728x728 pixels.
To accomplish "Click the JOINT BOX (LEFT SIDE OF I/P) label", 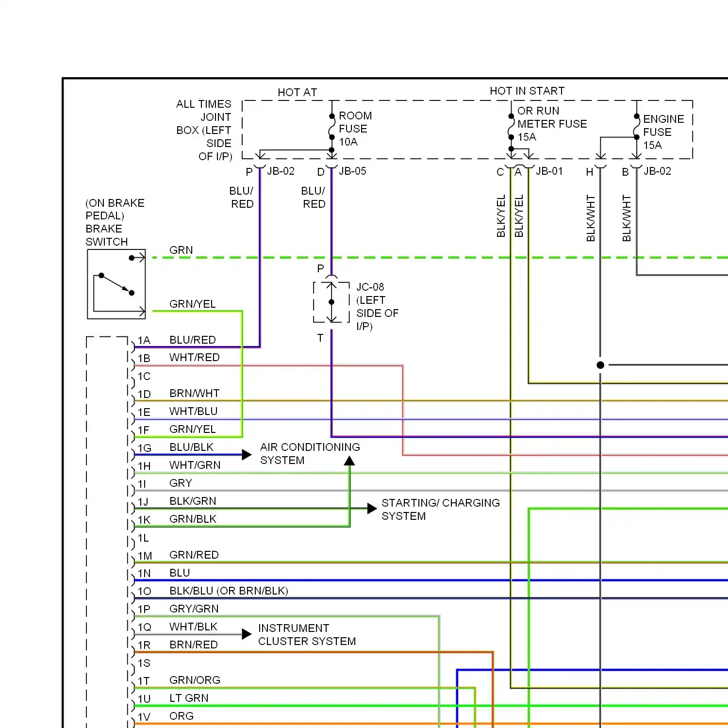I will [204, 136].
